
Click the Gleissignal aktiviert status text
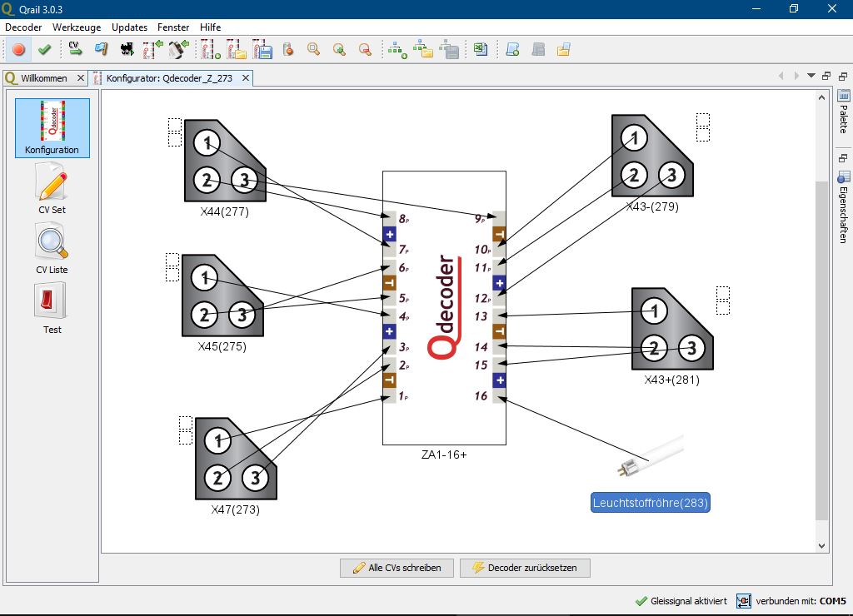[689, 601]
